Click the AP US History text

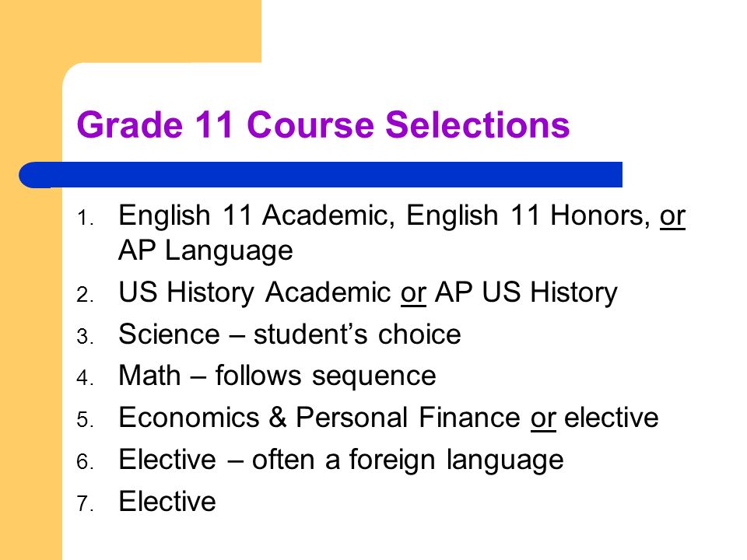(x=526, y=292)
